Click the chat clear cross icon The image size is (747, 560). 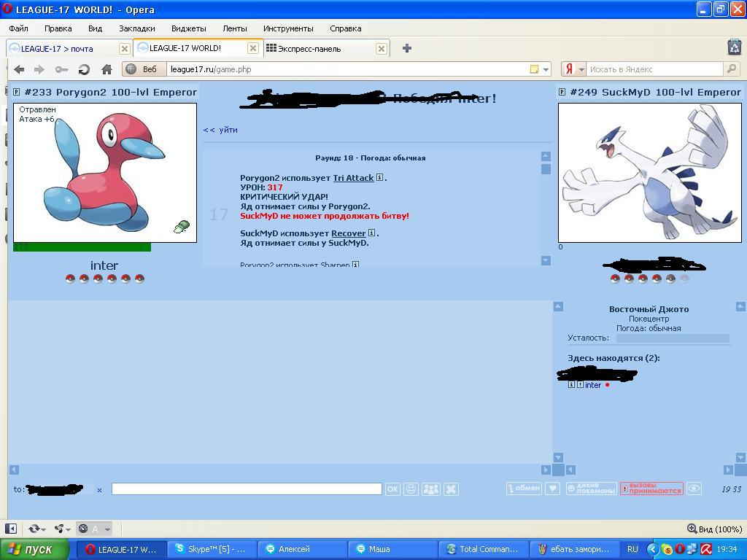click(451, 489)
